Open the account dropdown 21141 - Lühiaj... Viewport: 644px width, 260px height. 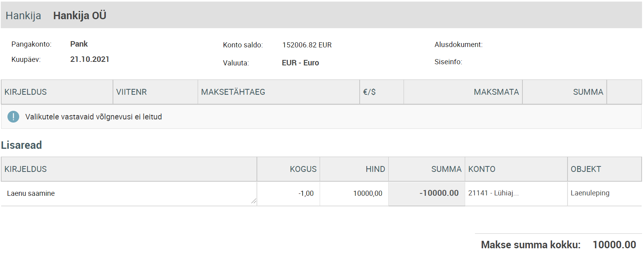(515, 193)
